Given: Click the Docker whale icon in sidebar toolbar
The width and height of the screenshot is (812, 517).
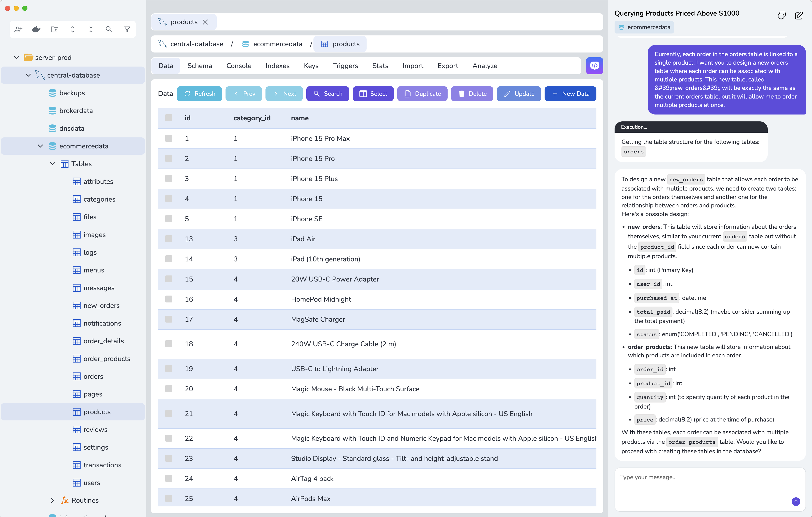Looking at the screenshot, I should tap(37, 30).
